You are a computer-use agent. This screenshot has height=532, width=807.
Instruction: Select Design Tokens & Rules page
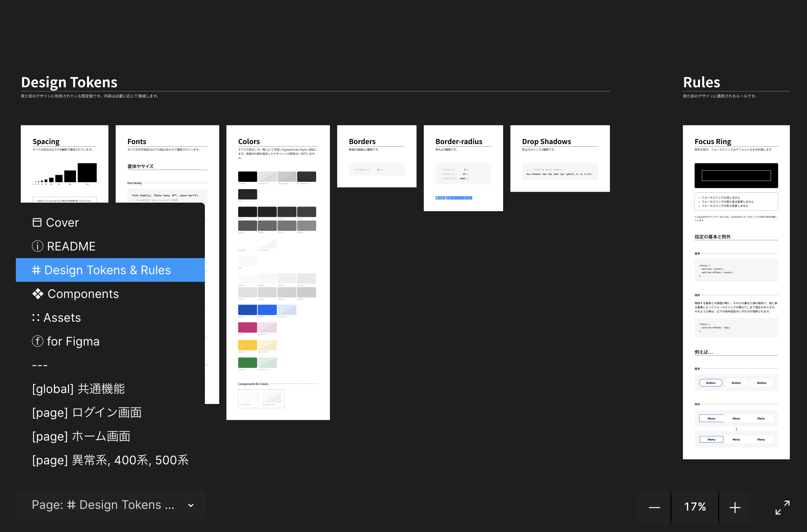(110, 270)
